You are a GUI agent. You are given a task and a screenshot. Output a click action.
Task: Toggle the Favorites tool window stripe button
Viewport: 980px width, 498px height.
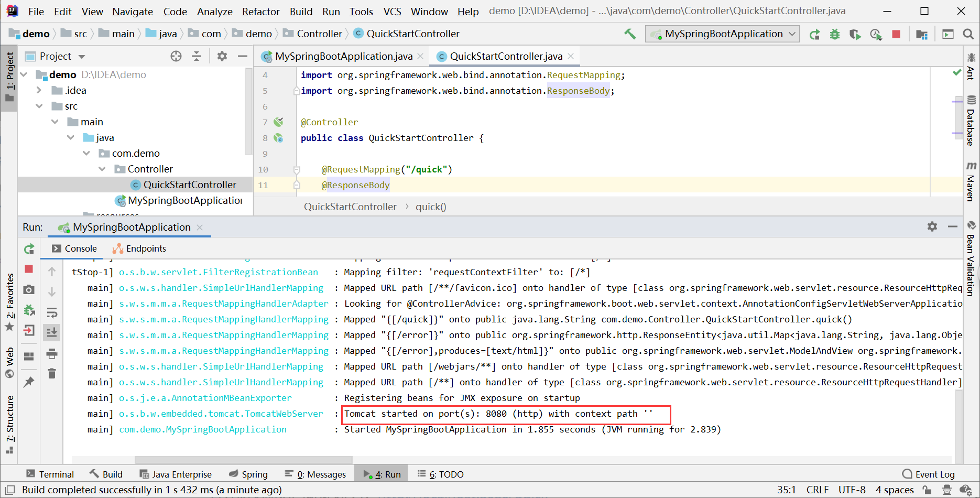tap(9, 302)
